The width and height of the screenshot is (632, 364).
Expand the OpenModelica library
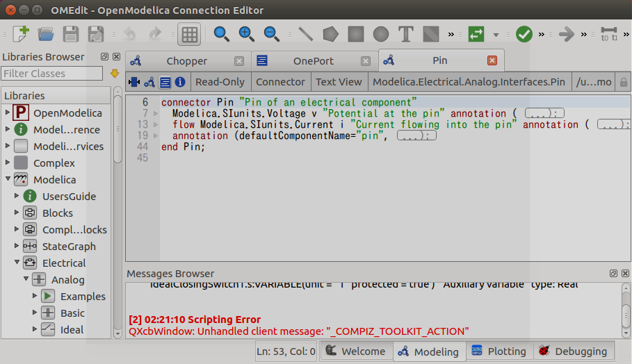[x=7, y=113]
